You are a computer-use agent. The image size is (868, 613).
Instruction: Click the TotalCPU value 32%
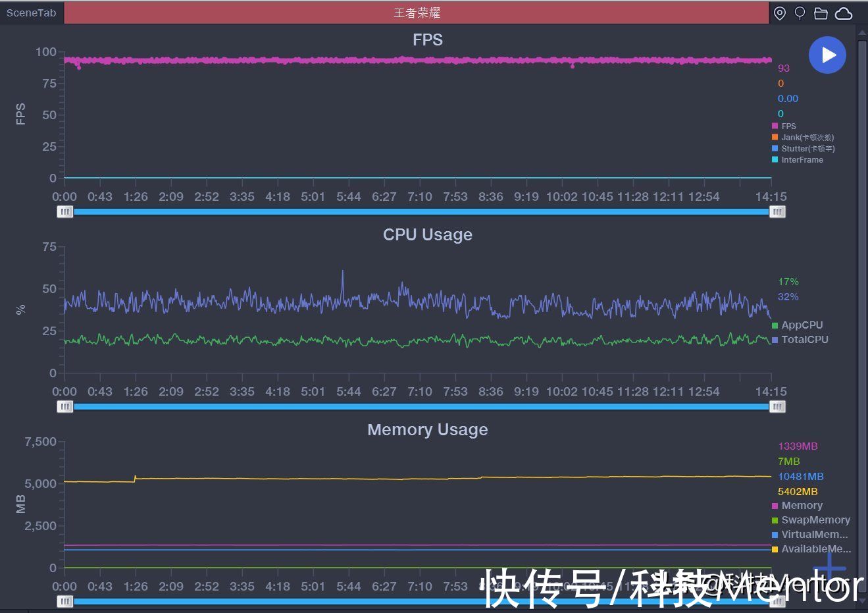point(788,296)
